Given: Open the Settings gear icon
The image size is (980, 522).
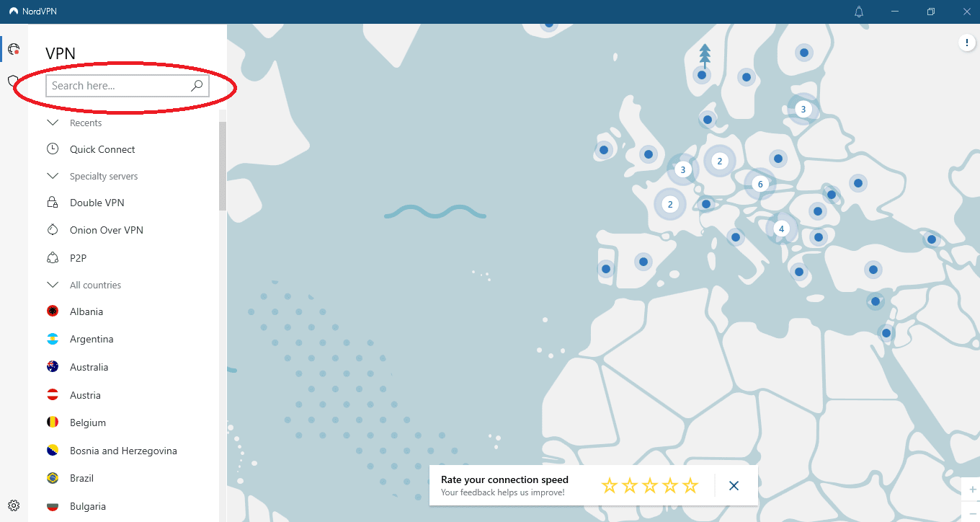Looking at the screenshot, I should 14,505.
